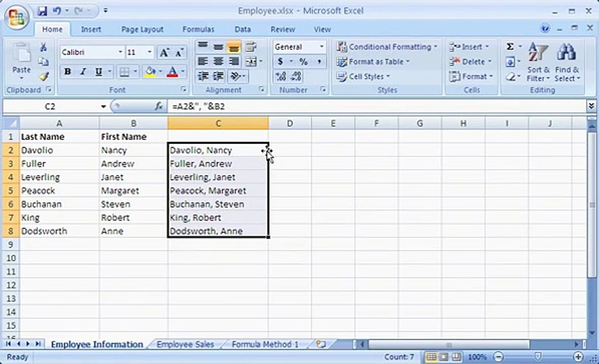Open Find & Select binoculars

pos(567,62)
